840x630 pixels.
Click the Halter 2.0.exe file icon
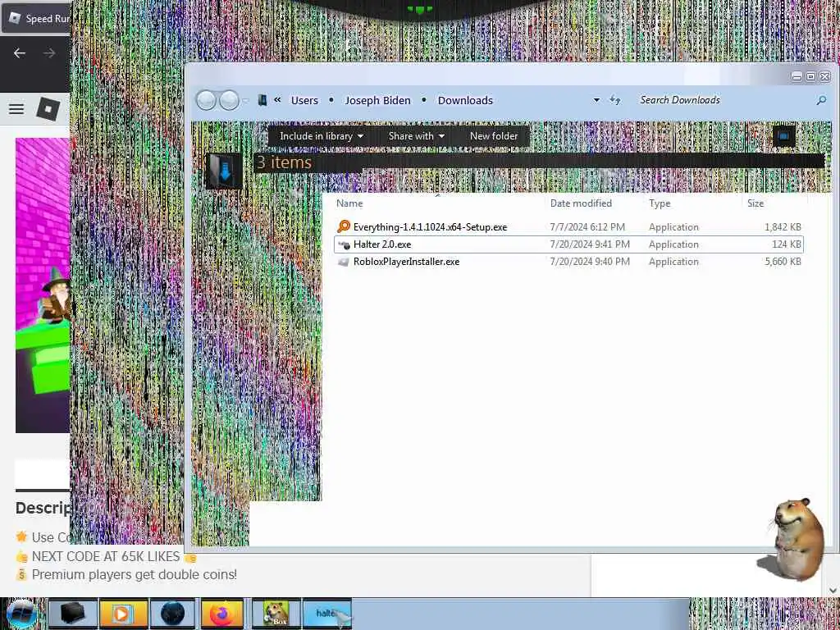click(344, 244)
